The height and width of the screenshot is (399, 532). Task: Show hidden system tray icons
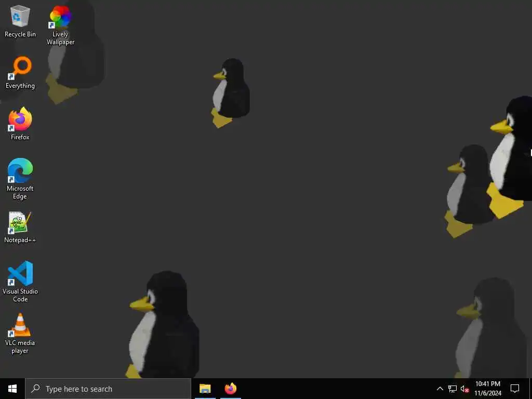pos(440,389)
